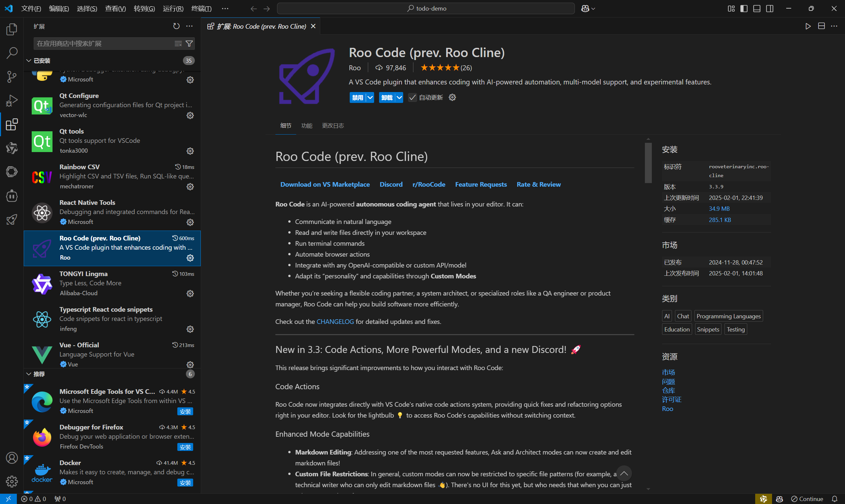Toggle bottom panel layout button

(757, 9)
